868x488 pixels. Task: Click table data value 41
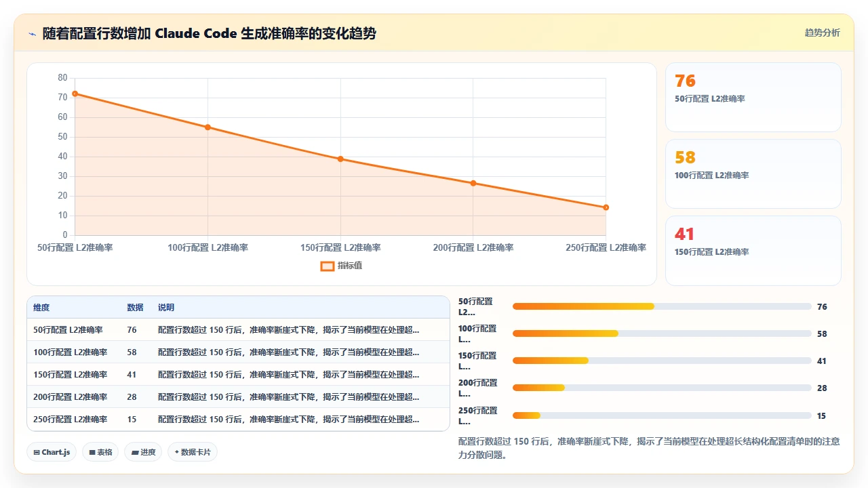132,375
